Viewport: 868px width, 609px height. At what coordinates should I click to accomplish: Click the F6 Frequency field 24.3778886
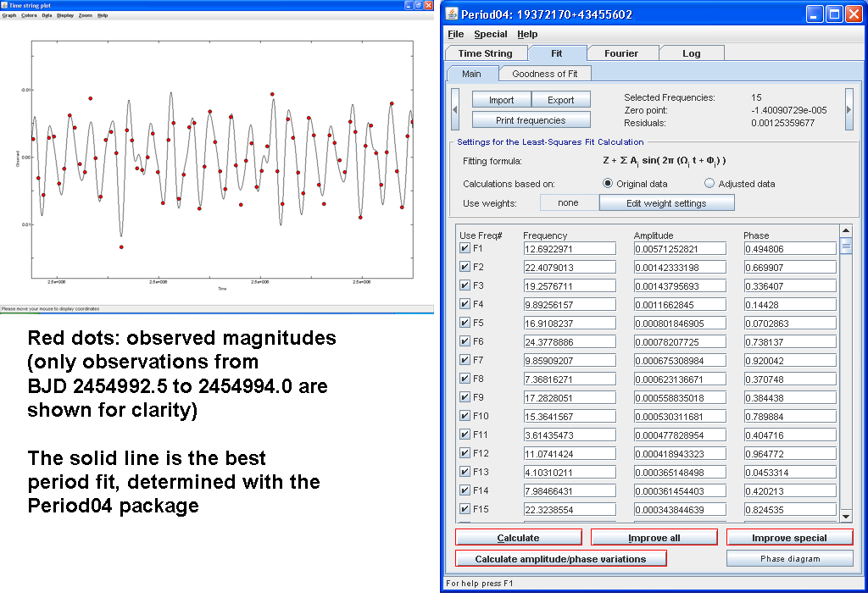[x=570, y=342]
